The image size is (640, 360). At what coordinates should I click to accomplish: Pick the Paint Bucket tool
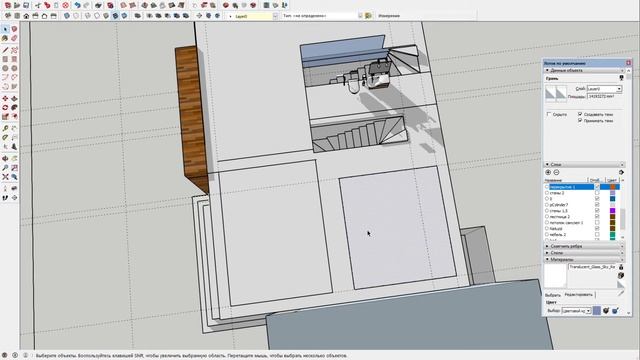[x=5, y=38]
